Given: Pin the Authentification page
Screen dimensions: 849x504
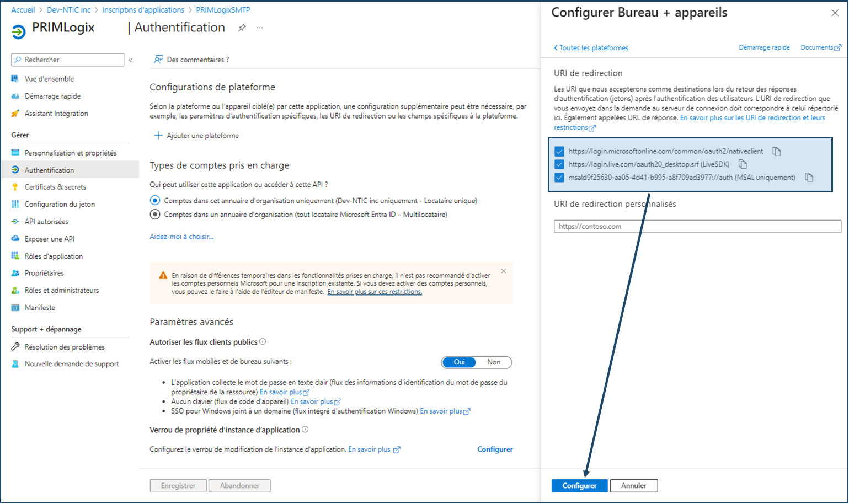Looking at the screenshot, I should (242, 28).
